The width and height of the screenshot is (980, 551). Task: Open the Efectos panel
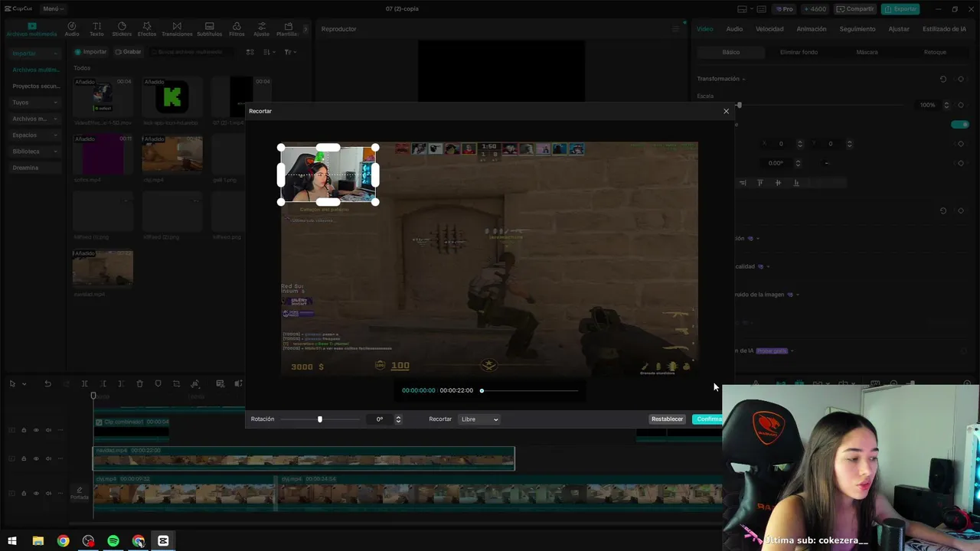[147, 29]
